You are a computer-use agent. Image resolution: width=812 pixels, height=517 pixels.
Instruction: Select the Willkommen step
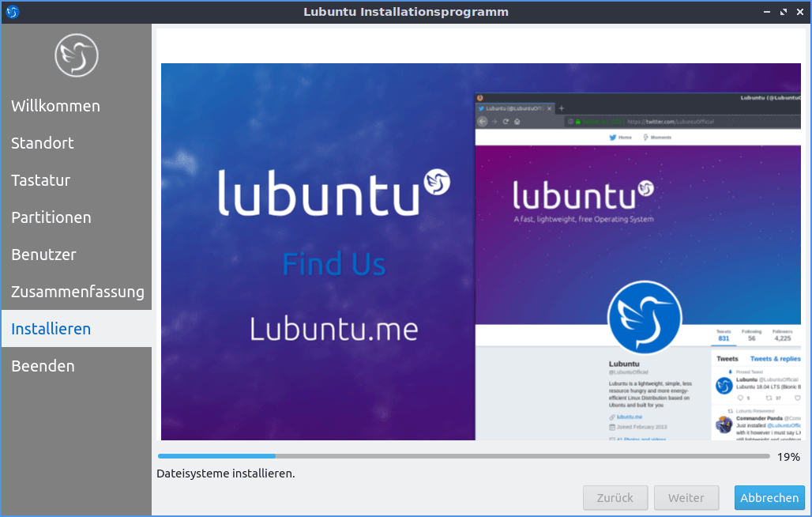[x=77, y=106]
